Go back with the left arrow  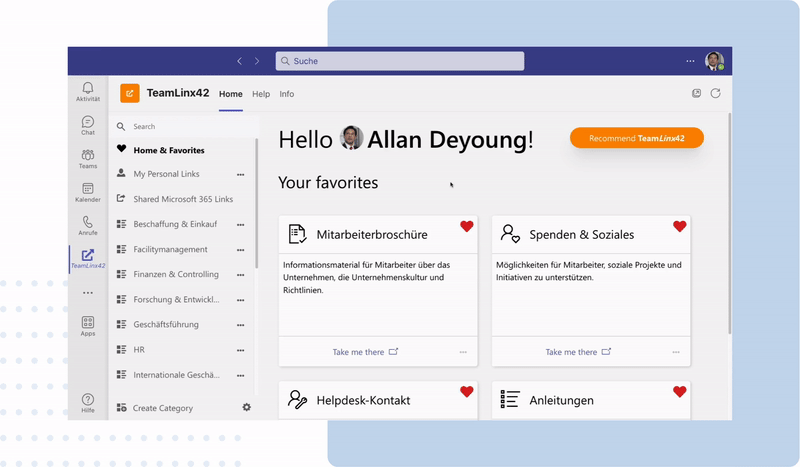pyautogui.click(x=239, y=61)
